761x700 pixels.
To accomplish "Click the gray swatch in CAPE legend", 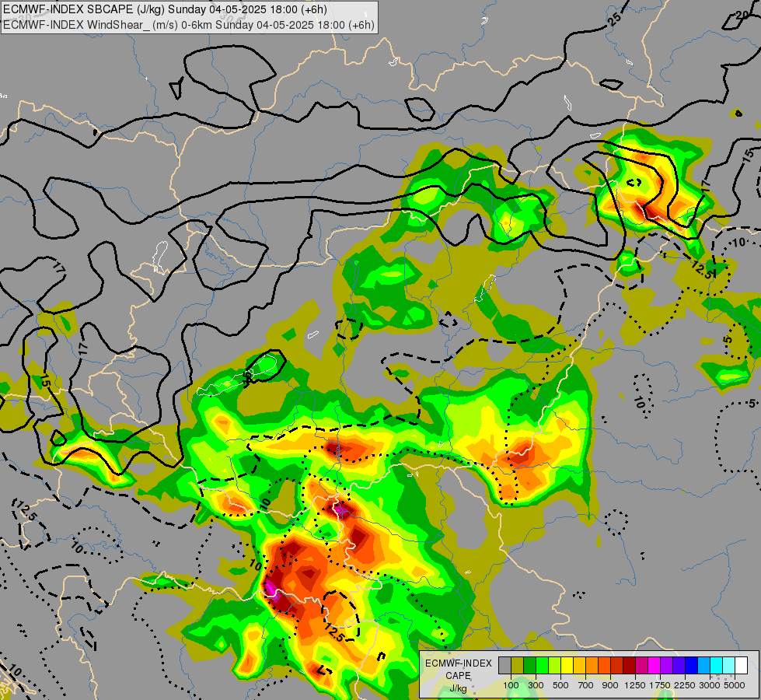I will (504, 665).
